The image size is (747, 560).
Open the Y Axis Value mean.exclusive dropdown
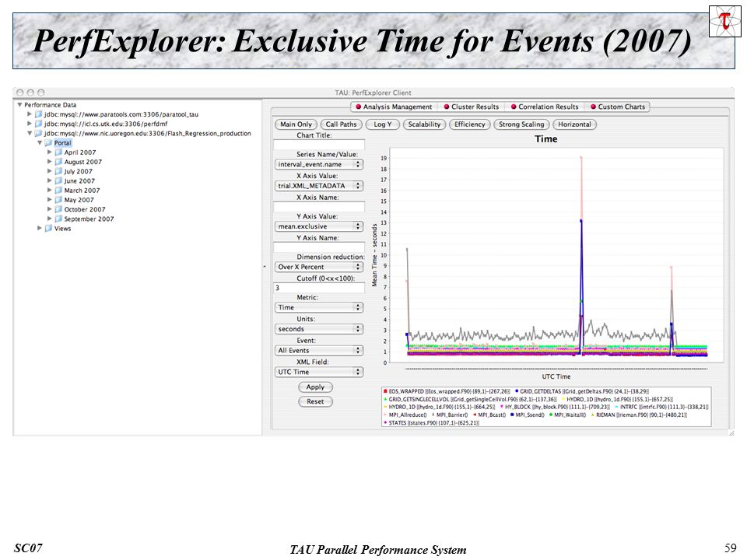(x=319, y=226)
